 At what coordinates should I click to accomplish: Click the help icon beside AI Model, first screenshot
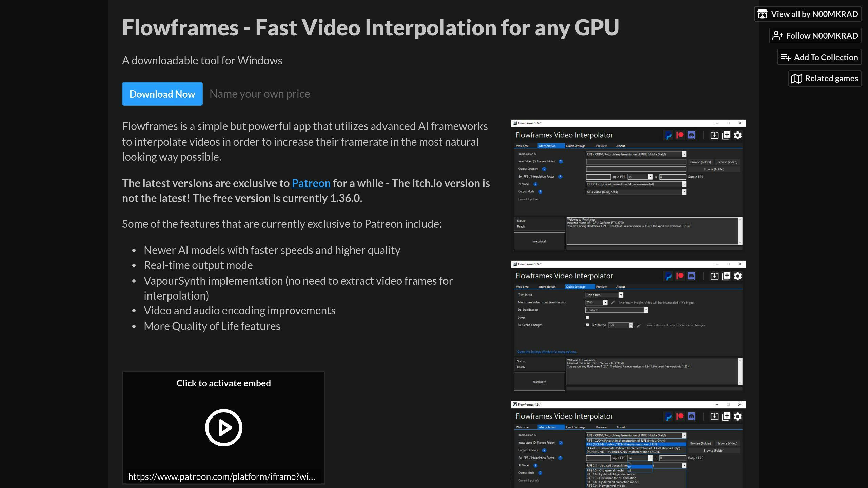pos(535,184)
